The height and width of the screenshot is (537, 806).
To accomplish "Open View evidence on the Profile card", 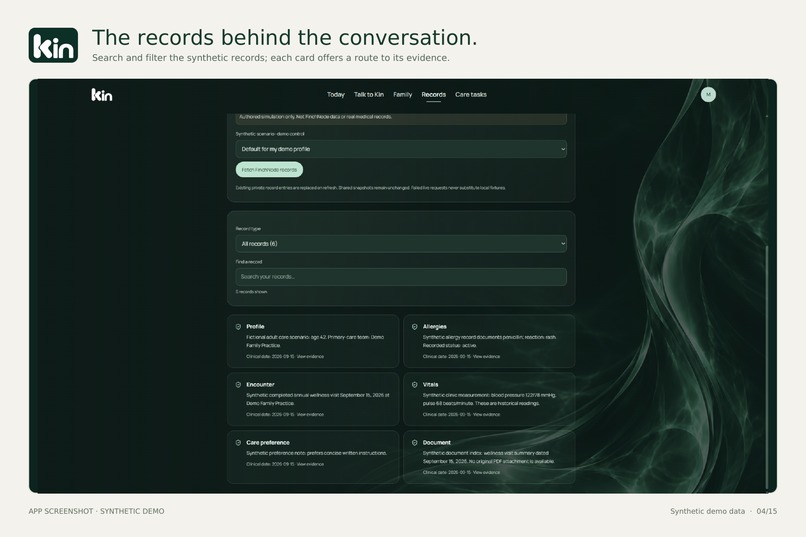I will 310,357.
